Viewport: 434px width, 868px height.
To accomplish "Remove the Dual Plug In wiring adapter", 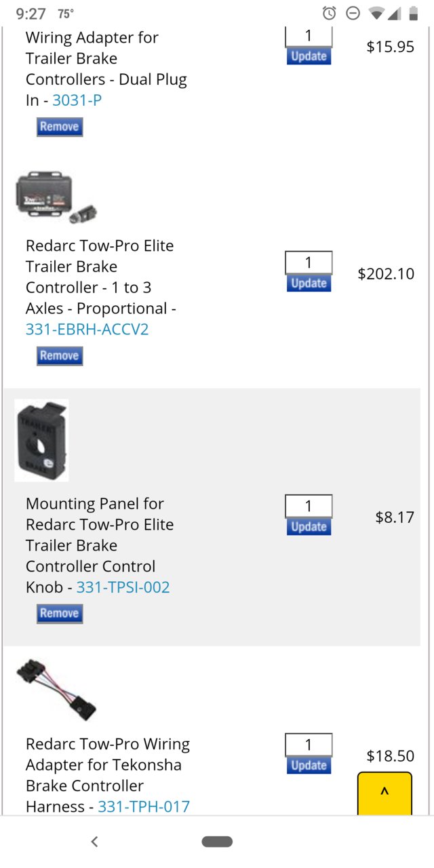I will click(60, 126).
